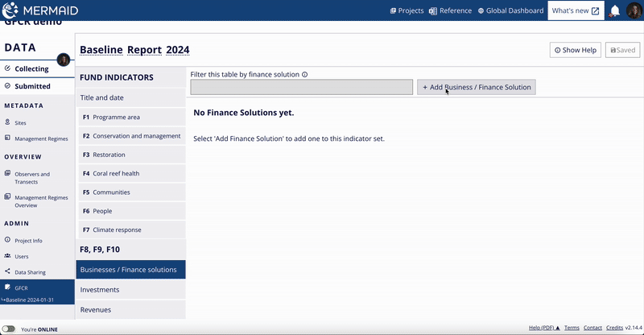Click the Management Regimes Overview icon

tap(7, 196)
